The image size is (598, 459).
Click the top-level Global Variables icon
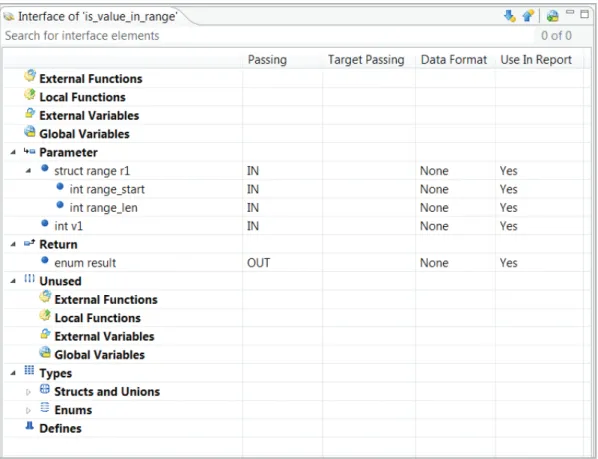pos(30,131)
